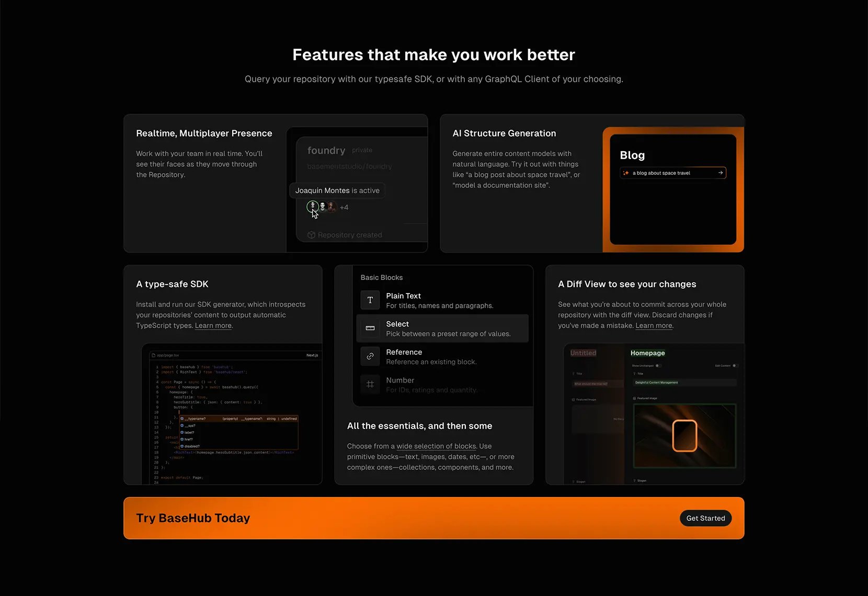
Task: Open Learn more link under Diff View
Action: pyautogui.click(x=654, y=325)
